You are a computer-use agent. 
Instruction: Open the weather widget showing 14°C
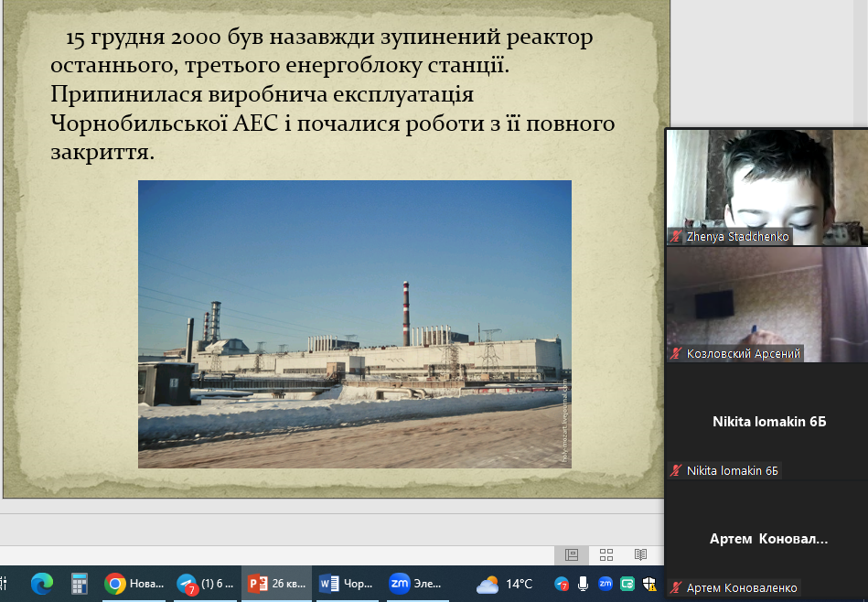[x=505, y=585]
